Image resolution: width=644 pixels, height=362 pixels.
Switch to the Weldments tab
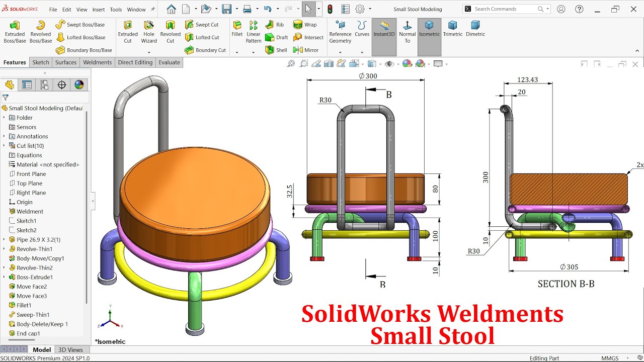(97, 62)
